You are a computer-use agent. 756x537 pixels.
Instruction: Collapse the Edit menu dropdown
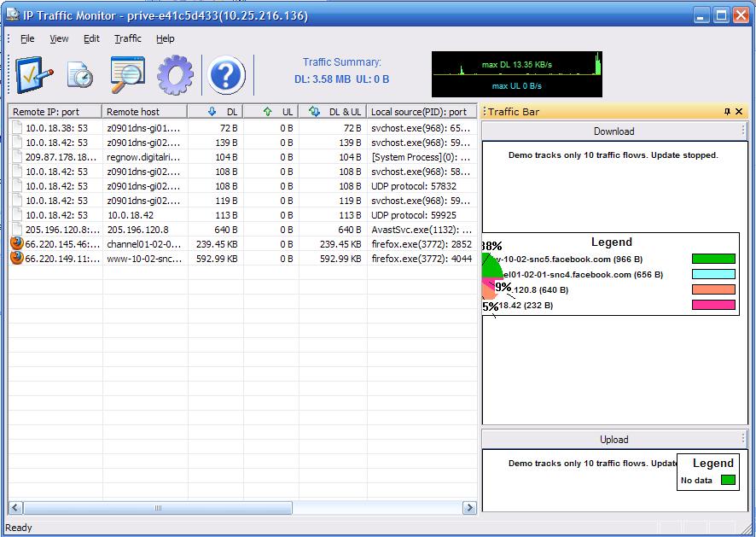click(91, 38)
